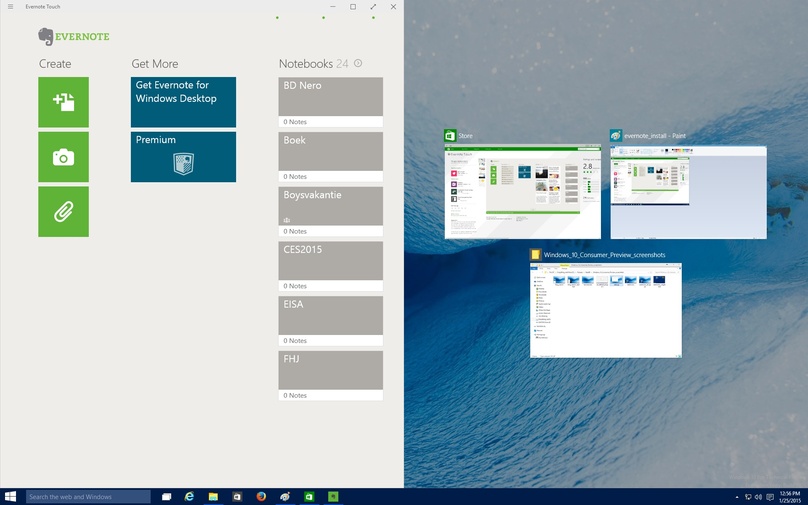The image size is (808, 505).
Task: Toggle full screen for Evernote Touch
Action: click(373, 7)
